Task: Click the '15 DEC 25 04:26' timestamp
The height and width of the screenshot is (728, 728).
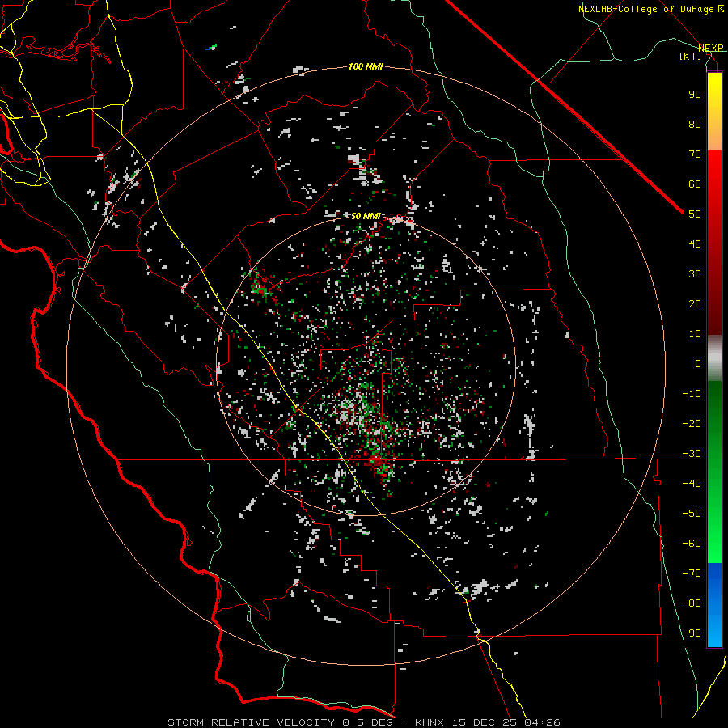Action: pos(505,722)
